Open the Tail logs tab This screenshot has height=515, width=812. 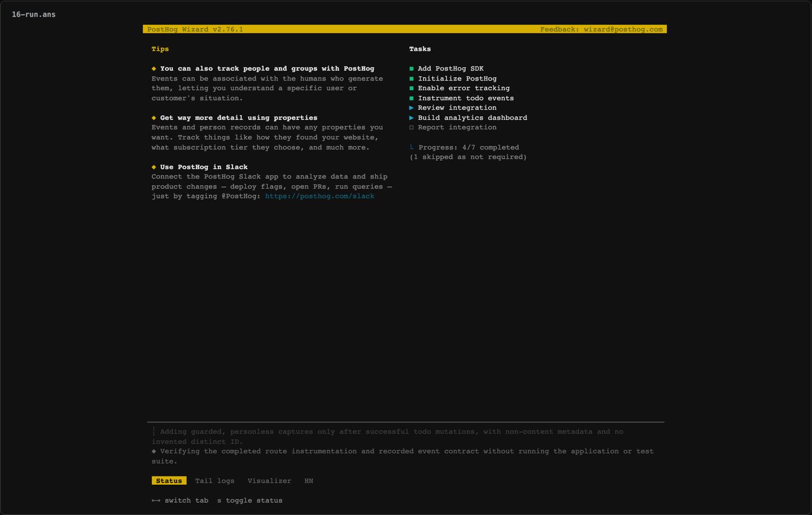214,481
